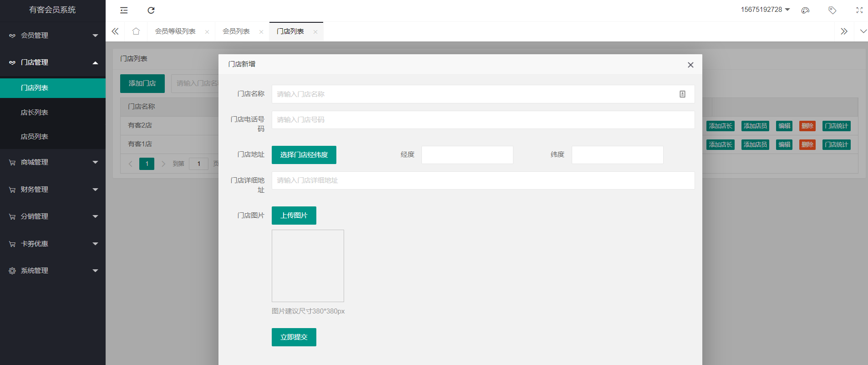Image resolution: width=868 pixels, height=365 pixels.
Task: Open tab options dropdown chevron
Action: [863, 31]
